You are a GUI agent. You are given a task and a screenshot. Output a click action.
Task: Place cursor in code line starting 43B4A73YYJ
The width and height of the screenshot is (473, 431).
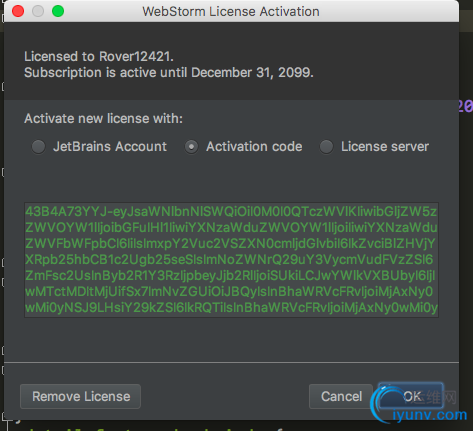click(x=231, y=211)
